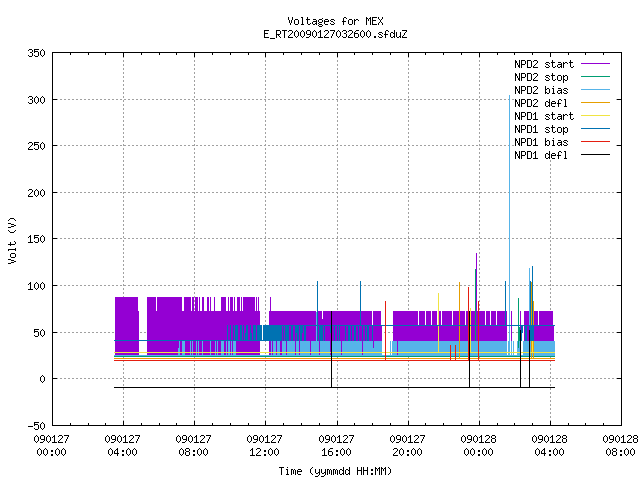Click the NPD2 stop legend label
The width and height of the screenshot is (640, 480).
[x=541, y=77]
